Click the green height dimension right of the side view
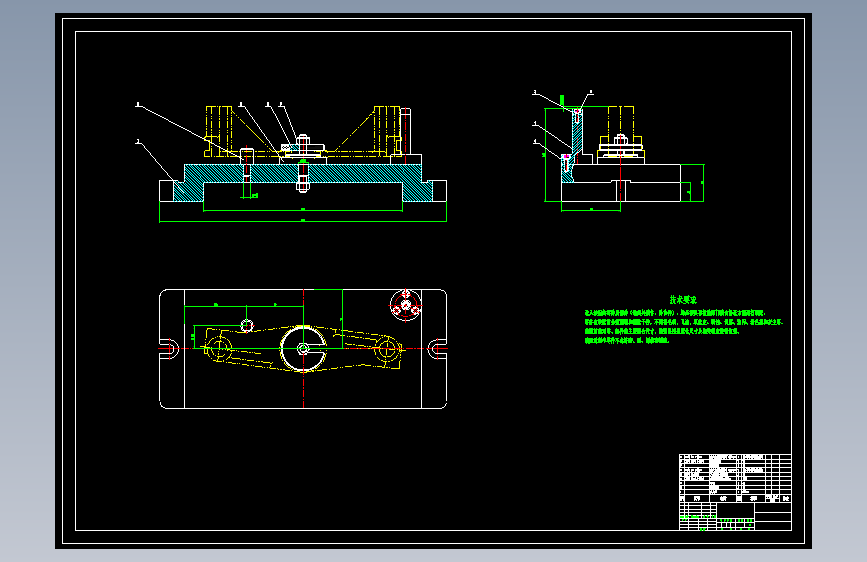 point(703,183)
